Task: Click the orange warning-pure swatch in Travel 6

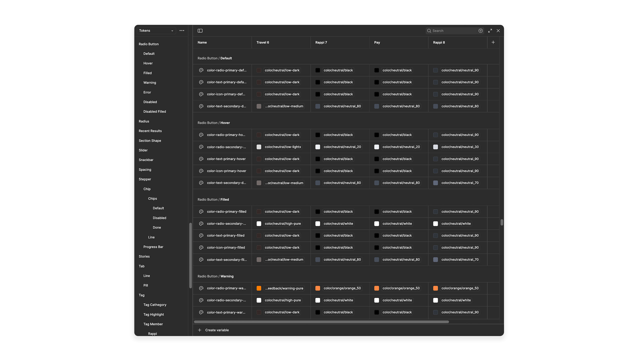Action: click(258, 288)
